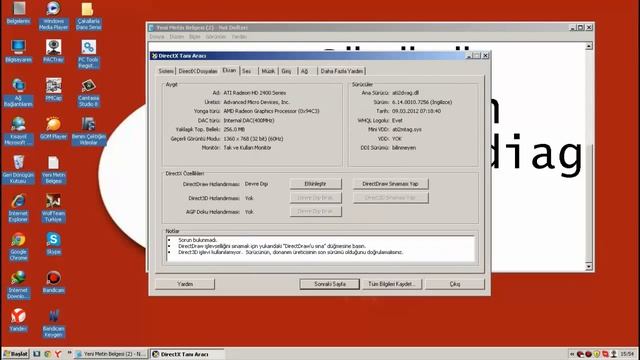Switch to the Giriş tab
This screenshot has height=360, width=640.
coord(287,71)
